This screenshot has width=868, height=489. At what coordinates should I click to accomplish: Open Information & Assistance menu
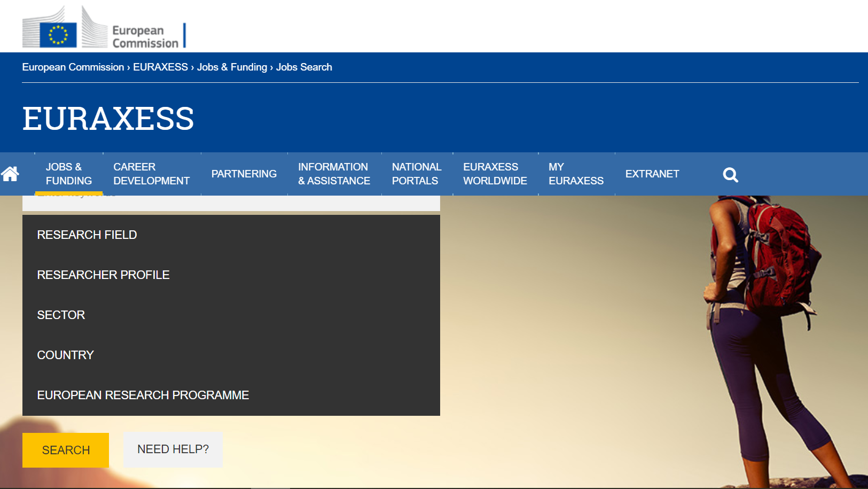(334, 174)
